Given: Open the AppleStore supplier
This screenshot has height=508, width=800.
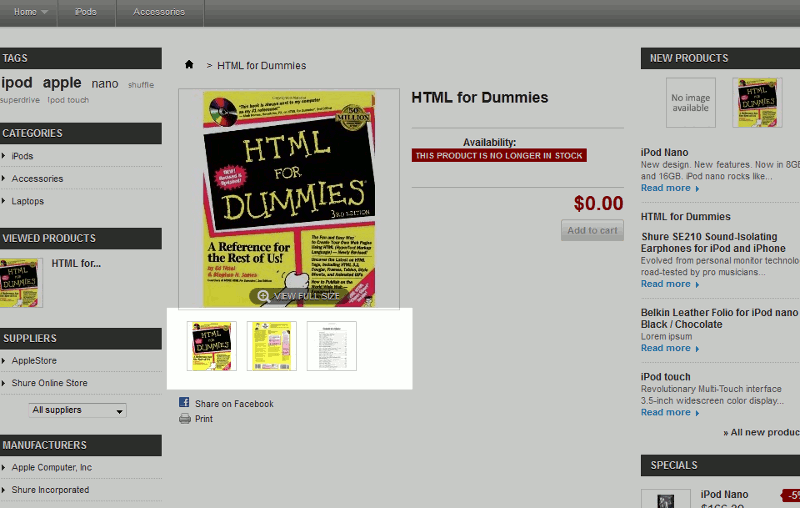Looking at the screenshot, I should [34, 361].
